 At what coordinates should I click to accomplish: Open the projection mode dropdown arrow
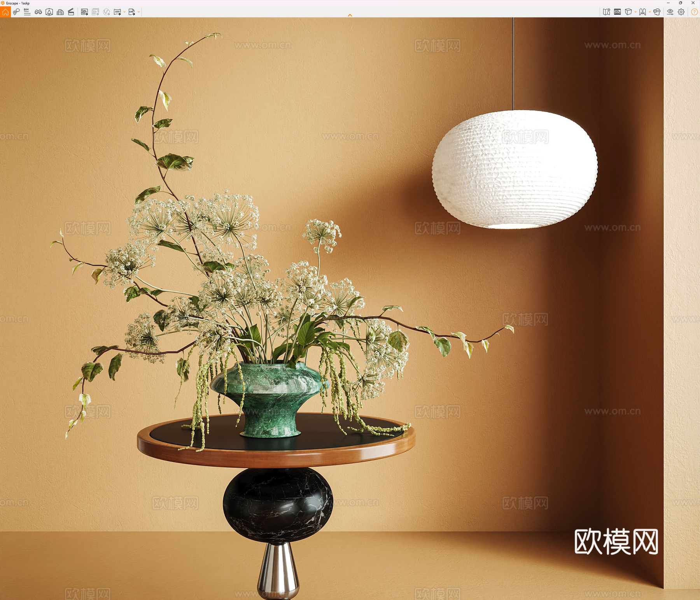[650, 12]
